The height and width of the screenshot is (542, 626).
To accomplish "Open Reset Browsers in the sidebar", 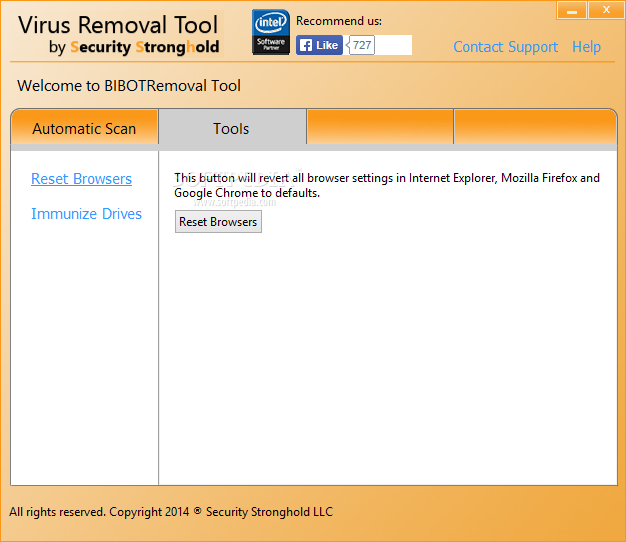I will pyautogui.click(x=81, y=179).
